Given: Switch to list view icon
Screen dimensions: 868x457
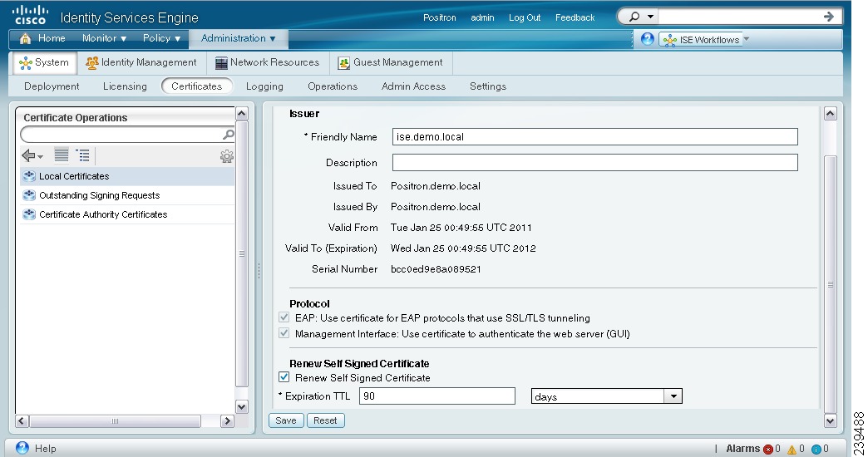Looking at the screenshot, I should click(62, 155).
